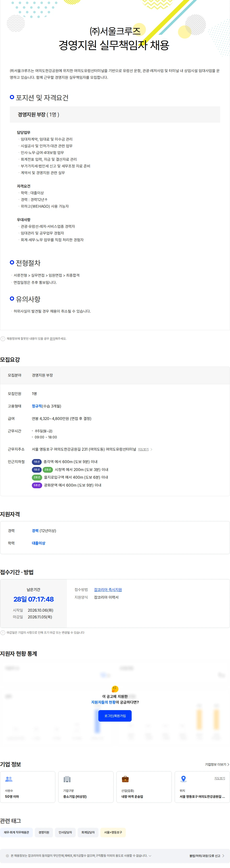The image size is (230, 868).
Task: Click the 50명 이하 employee count text
Action: pos(12,797)
